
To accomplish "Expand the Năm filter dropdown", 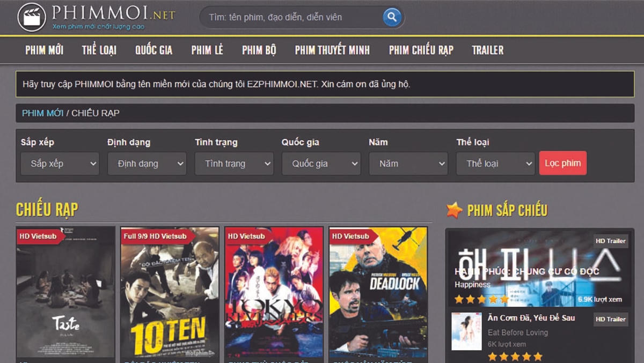I will coord(408,164).
